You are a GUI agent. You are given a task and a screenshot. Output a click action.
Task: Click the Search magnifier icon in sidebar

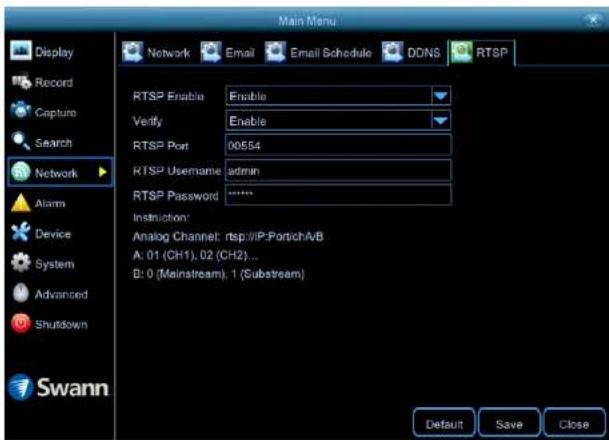click(21, 141)
